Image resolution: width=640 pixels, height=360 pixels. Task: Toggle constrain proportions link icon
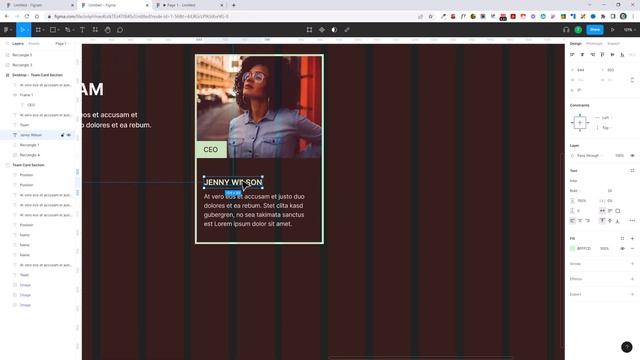pos(632,80)
